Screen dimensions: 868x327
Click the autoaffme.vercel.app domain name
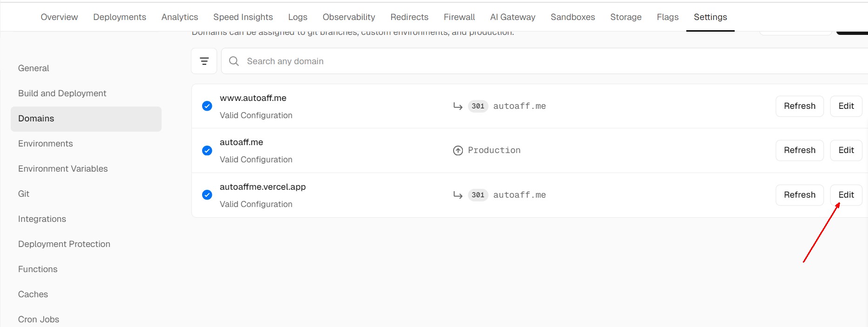point(263,187)
